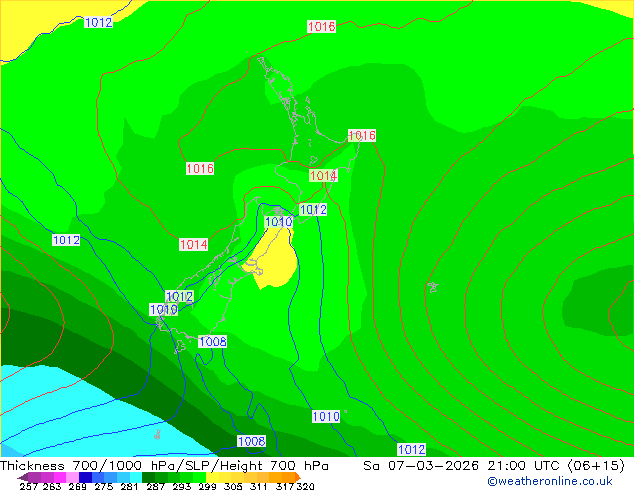Click the legend value '263'
Screen dimensions: 634x490
tap(52, 486)
